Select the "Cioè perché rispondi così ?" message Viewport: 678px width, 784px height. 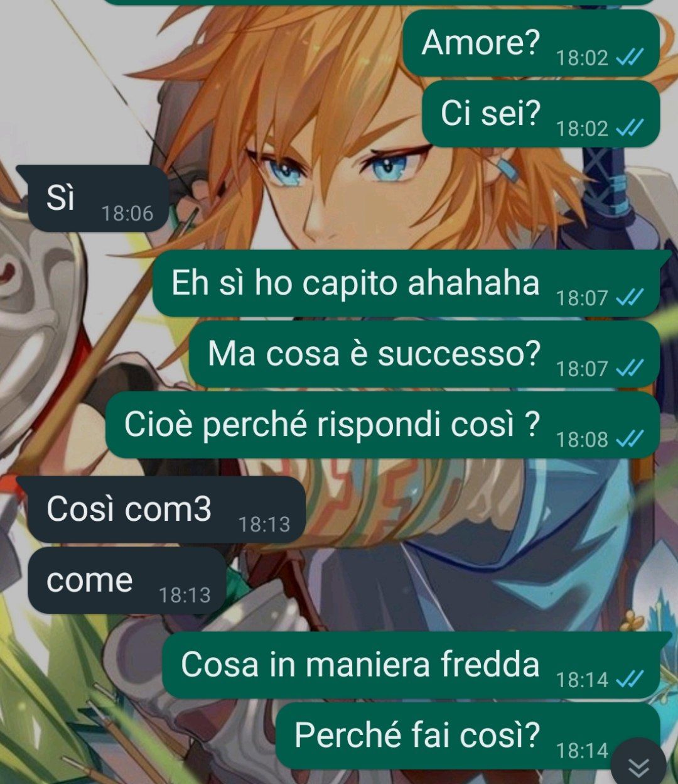point(382,424)
